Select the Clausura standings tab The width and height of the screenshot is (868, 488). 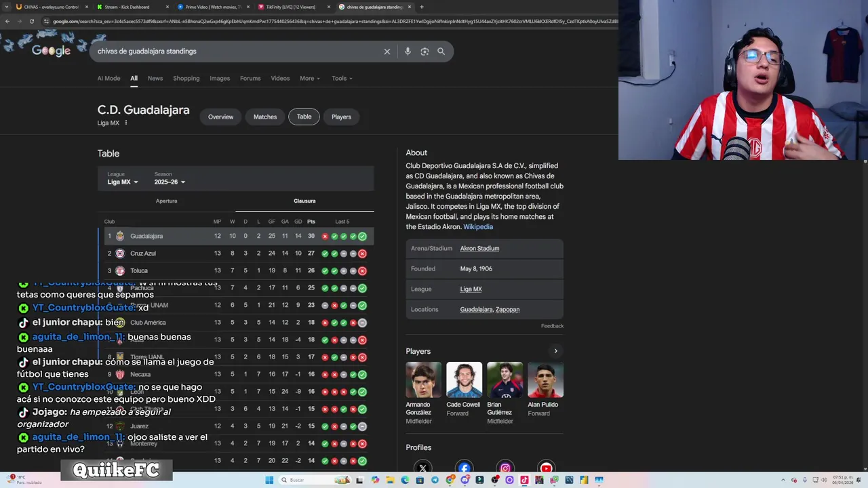[x=304, y=201]
